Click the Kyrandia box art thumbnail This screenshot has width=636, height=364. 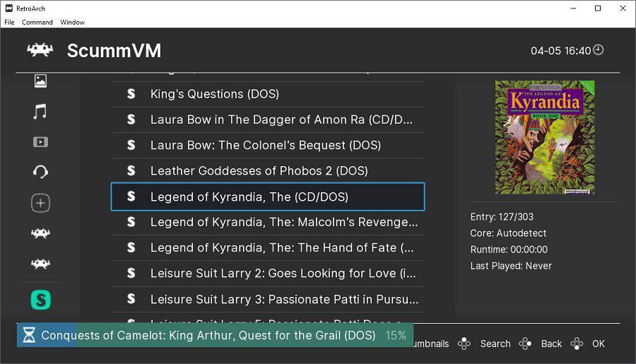(545, 137)
